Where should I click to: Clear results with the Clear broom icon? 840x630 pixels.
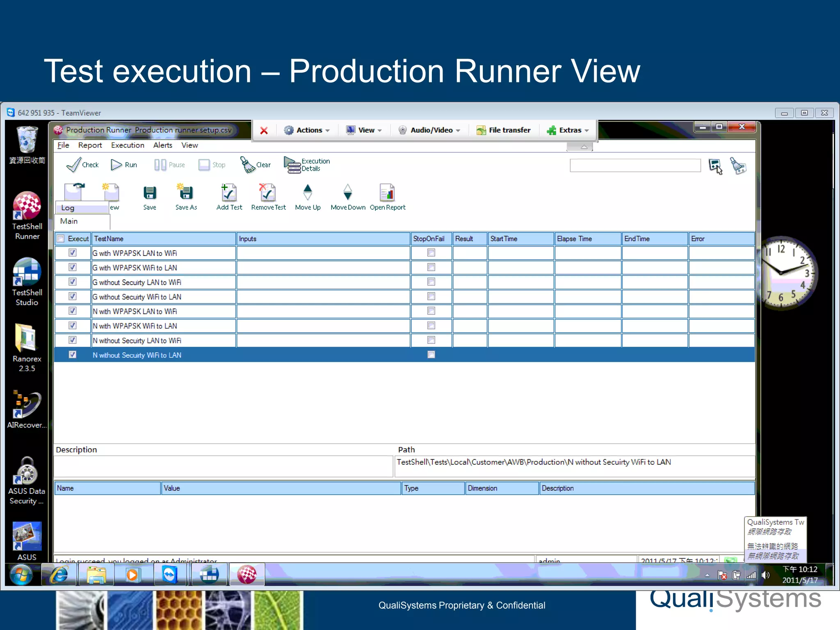click(255, 164)
